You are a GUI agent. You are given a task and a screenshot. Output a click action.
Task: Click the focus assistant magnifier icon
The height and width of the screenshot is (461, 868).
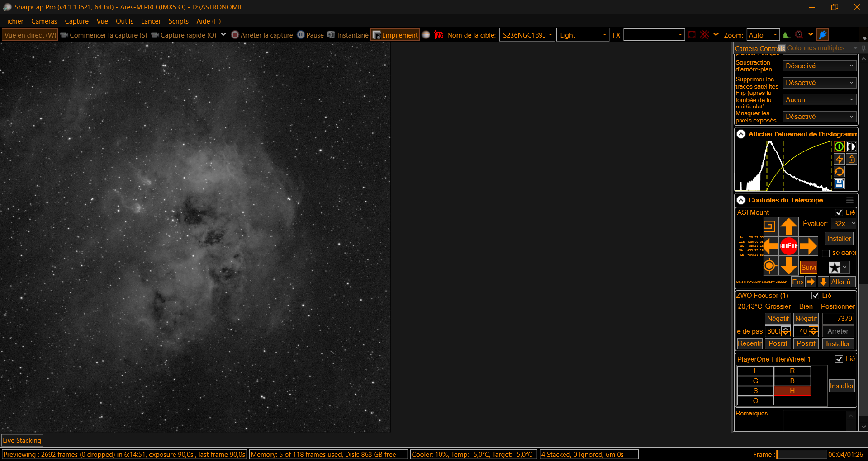pos(799,35)
